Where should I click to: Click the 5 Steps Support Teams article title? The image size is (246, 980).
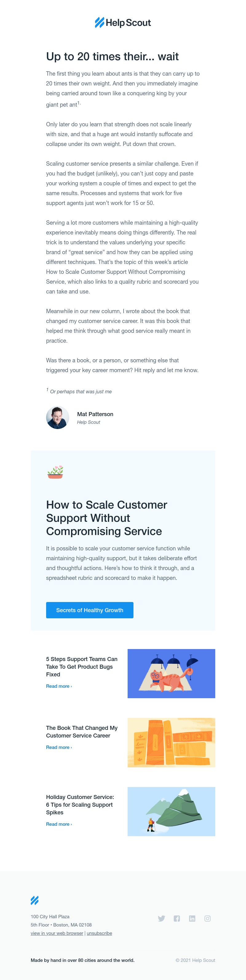coord(81,667)
